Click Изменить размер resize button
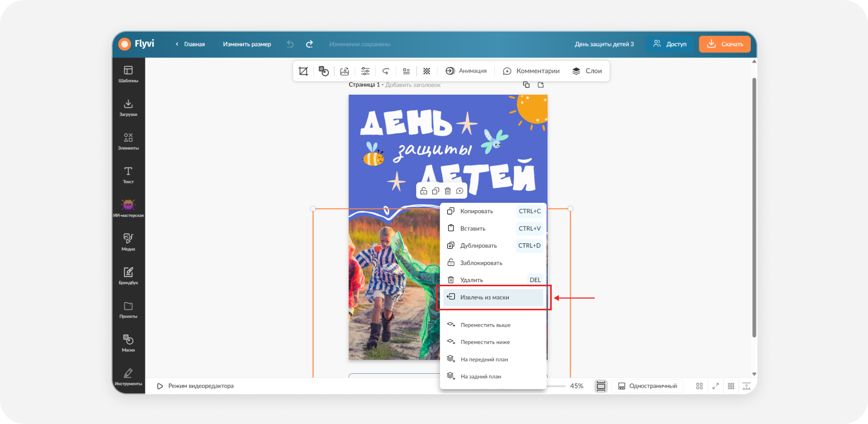The width and height of the screenshot is (868, 424). click(x=247, y=44)
